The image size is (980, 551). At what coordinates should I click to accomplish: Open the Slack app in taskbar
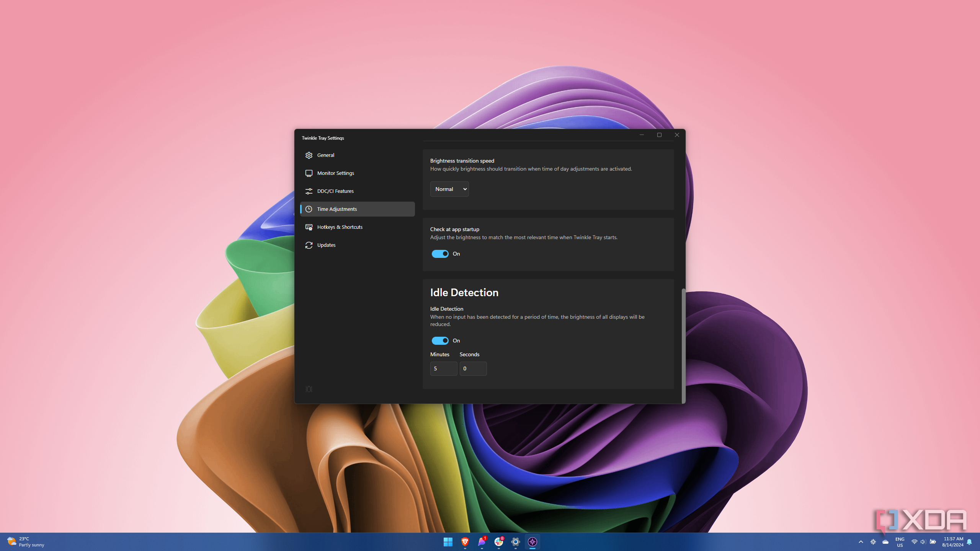pos(498,542)
